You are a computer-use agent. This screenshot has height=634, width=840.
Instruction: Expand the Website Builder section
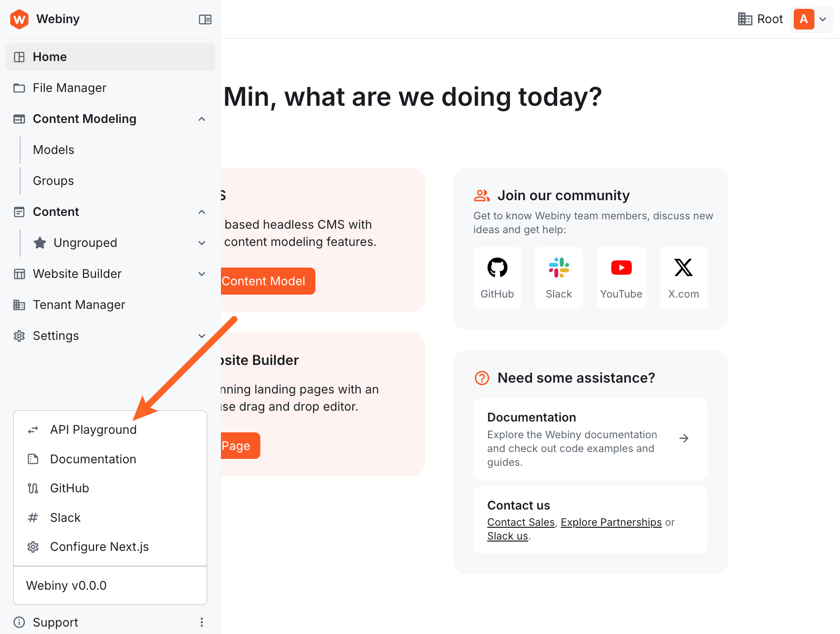click(x=202, y=274)
